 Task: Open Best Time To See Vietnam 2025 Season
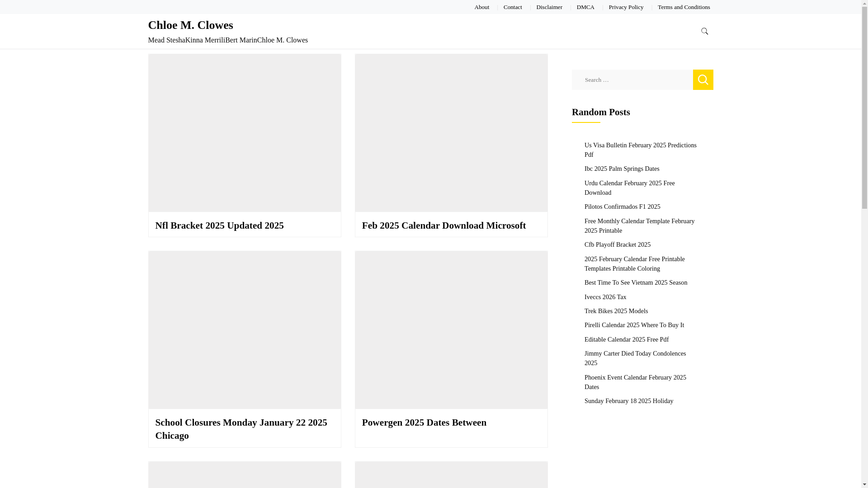click(x=636, y=282)
